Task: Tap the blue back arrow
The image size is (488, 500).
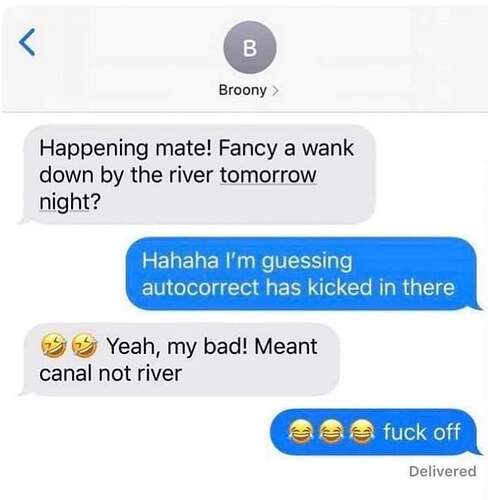Action: pos(27,42)
